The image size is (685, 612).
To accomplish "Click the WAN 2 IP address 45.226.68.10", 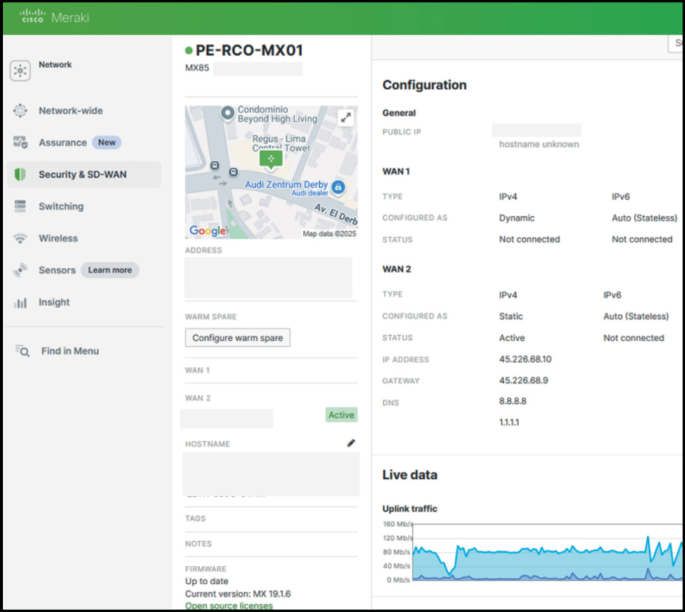I will [525, 359].
